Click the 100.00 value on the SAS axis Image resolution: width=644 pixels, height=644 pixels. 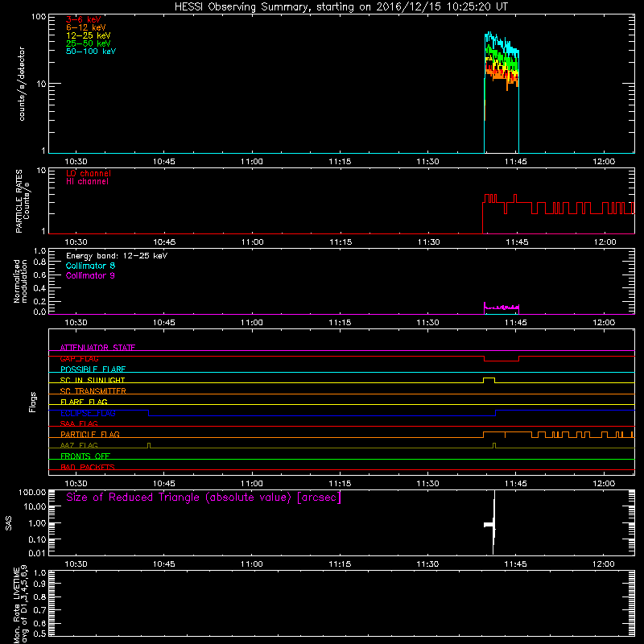pos(32,492)
